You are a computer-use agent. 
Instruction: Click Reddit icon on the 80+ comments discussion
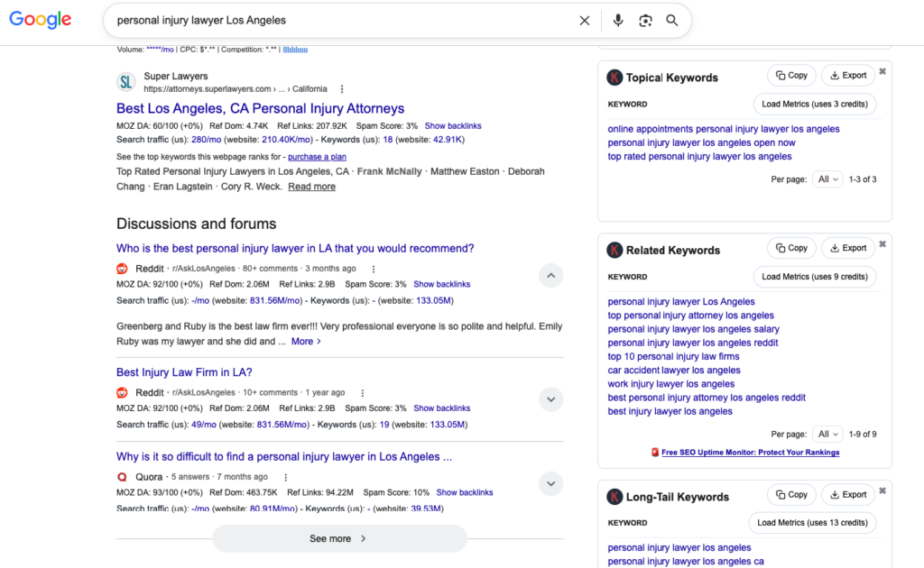click(122, 269)
